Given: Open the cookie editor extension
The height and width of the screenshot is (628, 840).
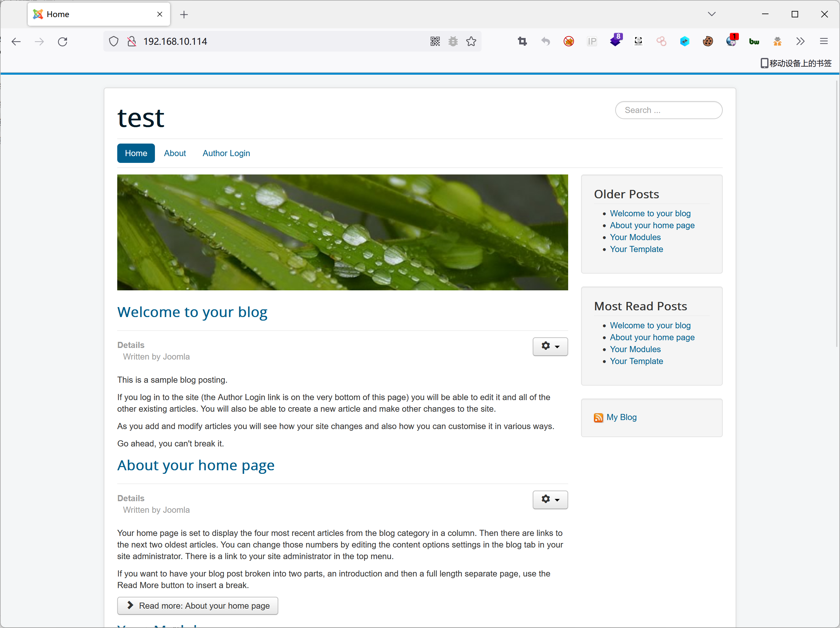Looking at the screenshot, I should [708, 41].
